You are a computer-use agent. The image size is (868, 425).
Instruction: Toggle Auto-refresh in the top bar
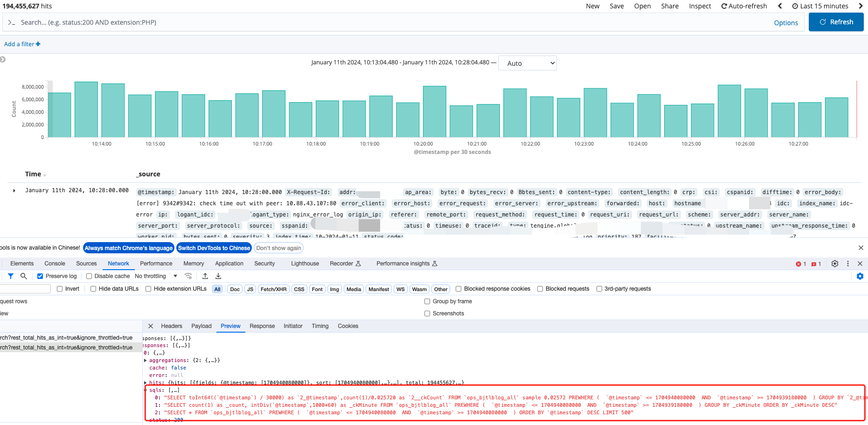pyautogui.click(x=744, y=6)
